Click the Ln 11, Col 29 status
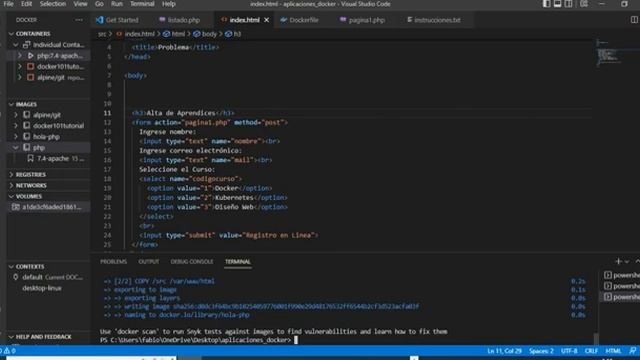The height and width of the screenshot is (360, 640). point(504,351)
